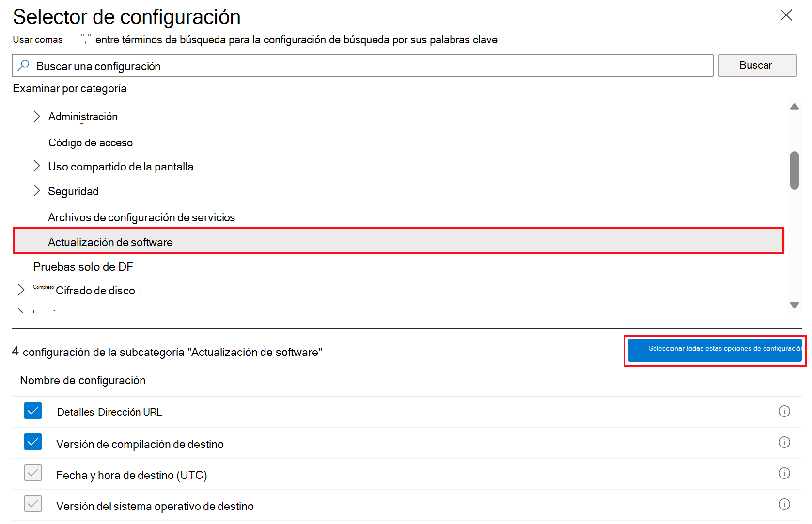The image size is (812, 524).
Task: Click scroll down arrow of category list
Action: coord(795,305)
